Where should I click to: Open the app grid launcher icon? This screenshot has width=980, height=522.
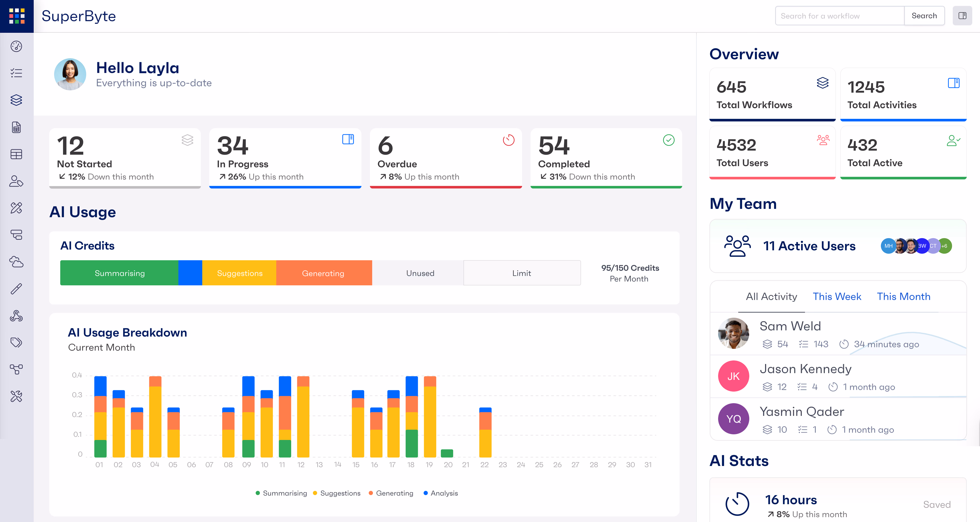pyautogui.click(x=17, y=16)
